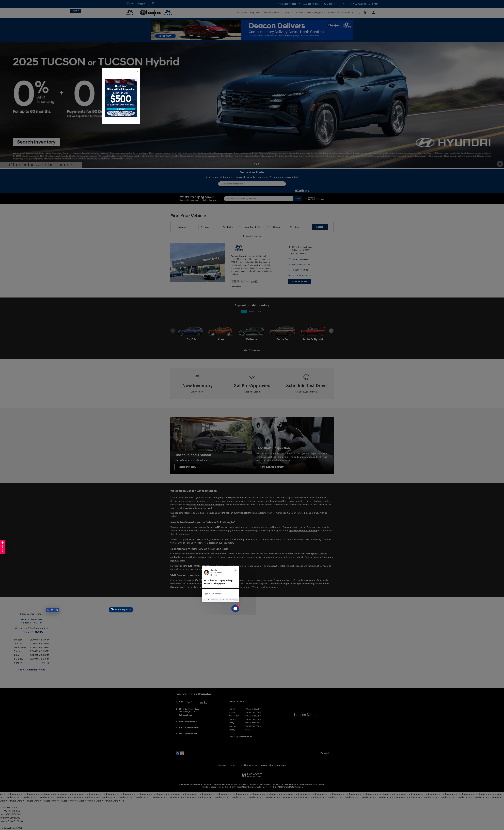Viewport: 504px width, 830px height.
Task: Select the Sedan tab in Explore Hyundai Inventory
Action: [x=251, y=312]
